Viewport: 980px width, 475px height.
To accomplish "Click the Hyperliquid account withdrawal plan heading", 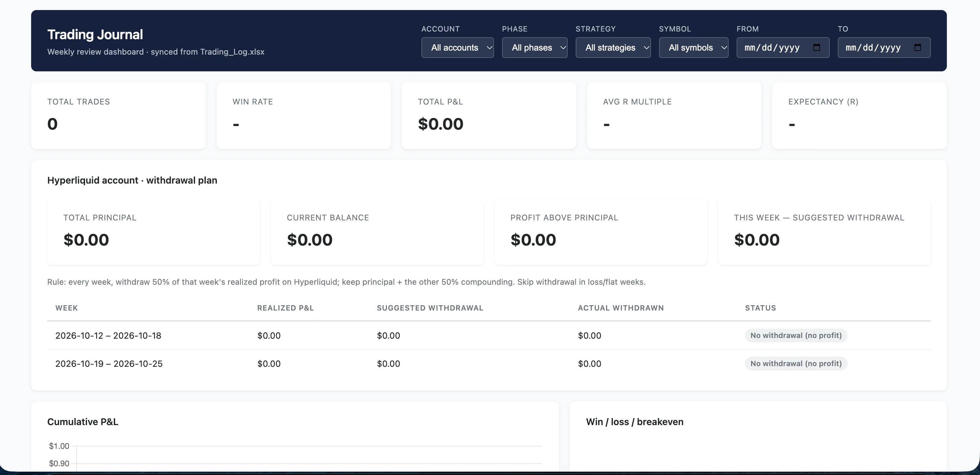I will click(x=132, y=180).
